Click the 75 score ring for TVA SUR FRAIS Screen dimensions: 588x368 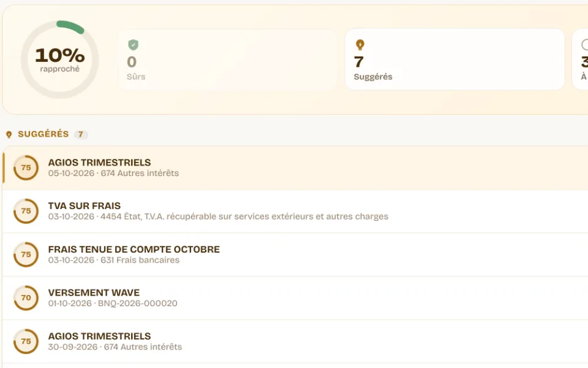pos(26,211)
